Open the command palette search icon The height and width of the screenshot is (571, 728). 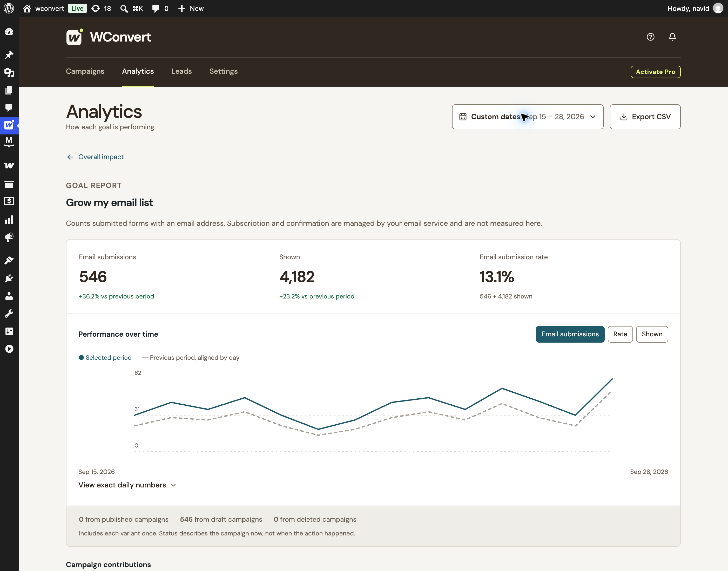(124, 8)
